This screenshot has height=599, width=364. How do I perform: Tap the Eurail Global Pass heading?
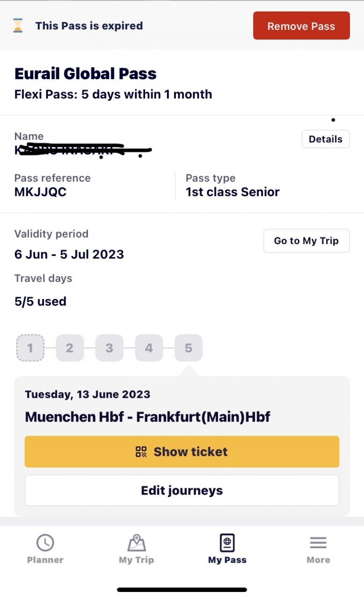click(x=86, y=73)
